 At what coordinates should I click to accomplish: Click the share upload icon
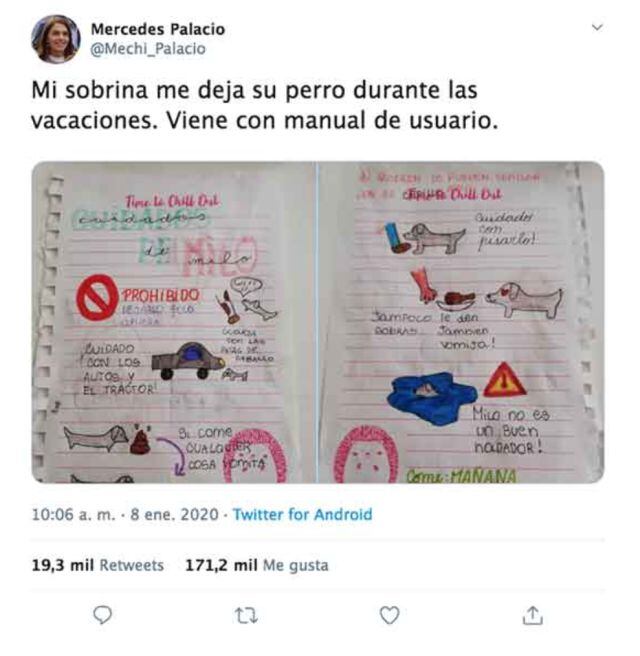[532, 615]
